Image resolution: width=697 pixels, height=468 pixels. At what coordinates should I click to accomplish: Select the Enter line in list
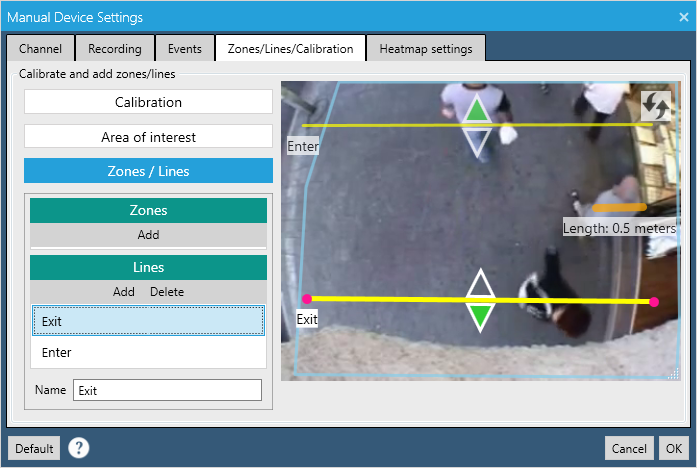(148, 352)
